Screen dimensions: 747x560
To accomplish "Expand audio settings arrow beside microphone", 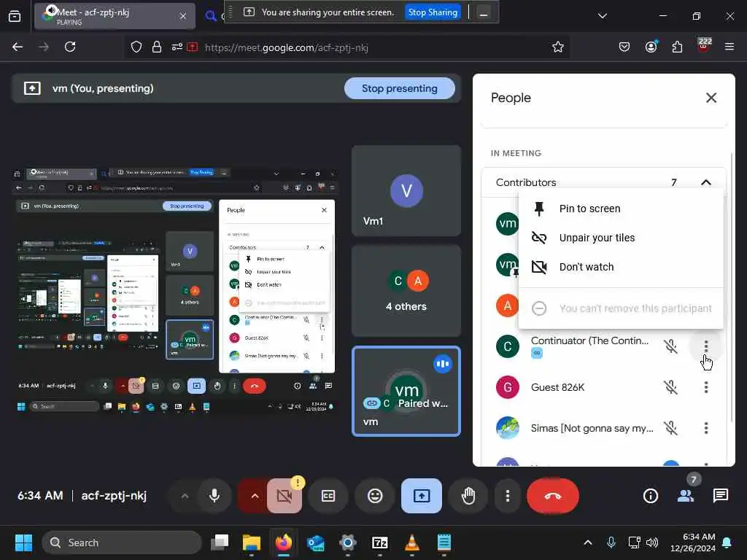I will coord(185,496).
